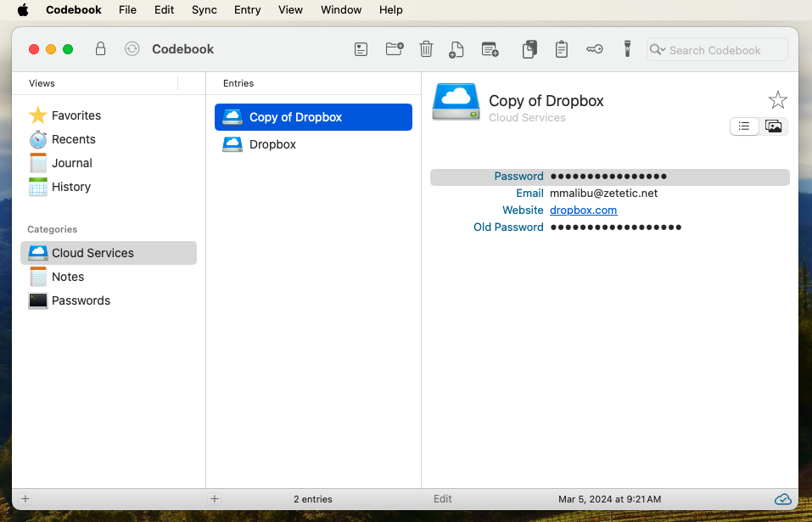Click the masked Password field row
Viewport: 812px width, 522px height.
click(609, 177)
